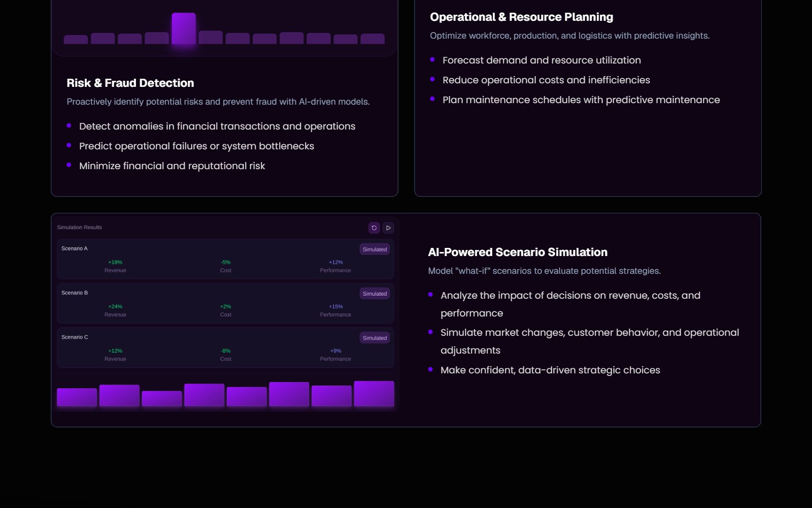Click 'Optimize workforce, production' description
The height and width of the screenshot is (508, 812).
coord(570,36)
